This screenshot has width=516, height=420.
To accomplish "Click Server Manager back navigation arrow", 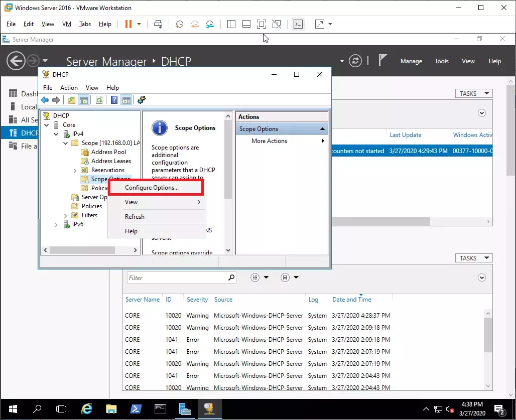I will 16,61.
